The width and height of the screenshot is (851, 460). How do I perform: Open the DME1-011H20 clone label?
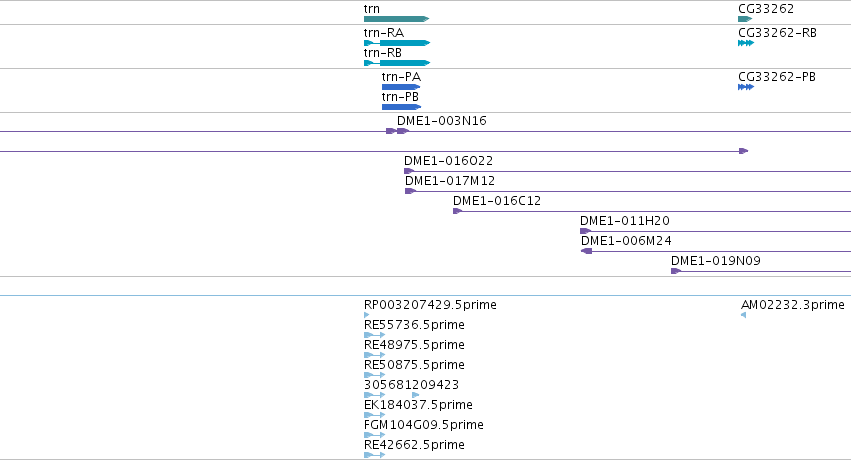click(x=625, y=221)
